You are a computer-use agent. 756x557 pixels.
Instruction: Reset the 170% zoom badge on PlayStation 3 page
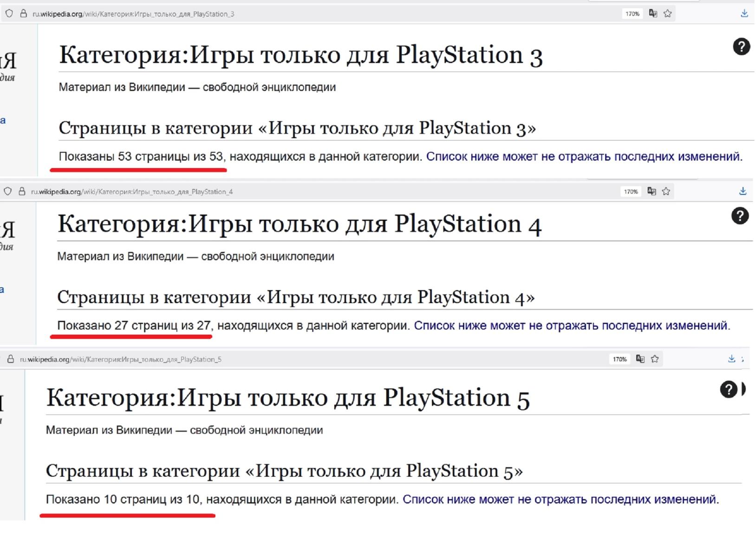632,14
